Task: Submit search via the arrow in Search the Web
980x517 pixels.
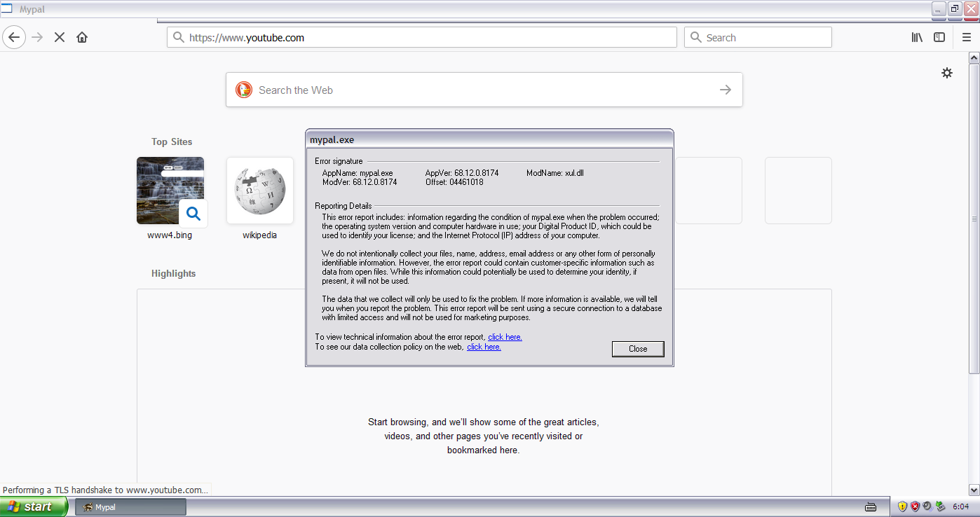Action: coord(724,90)
